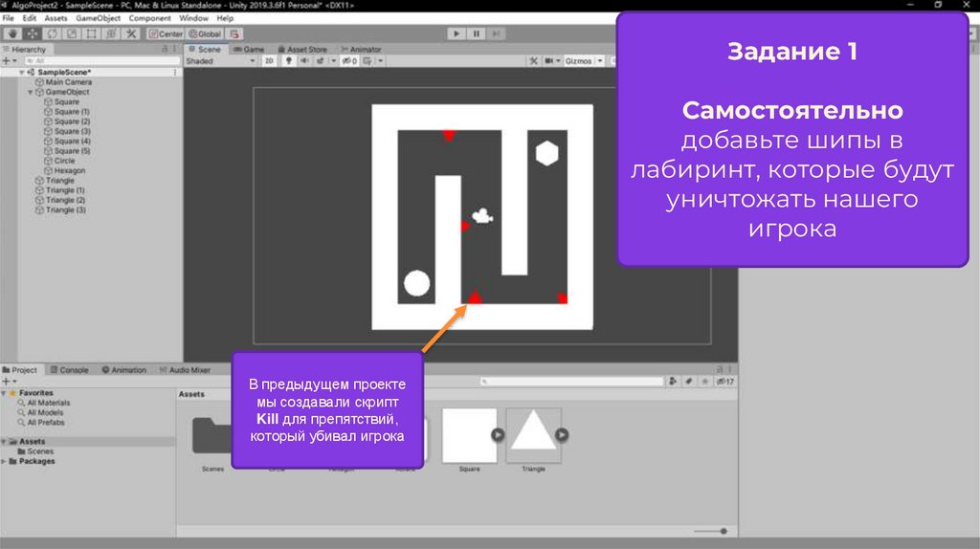This screenshot has height=549, width=980.
Task: Select the Rect Transform tool
Action: point(91,33)
